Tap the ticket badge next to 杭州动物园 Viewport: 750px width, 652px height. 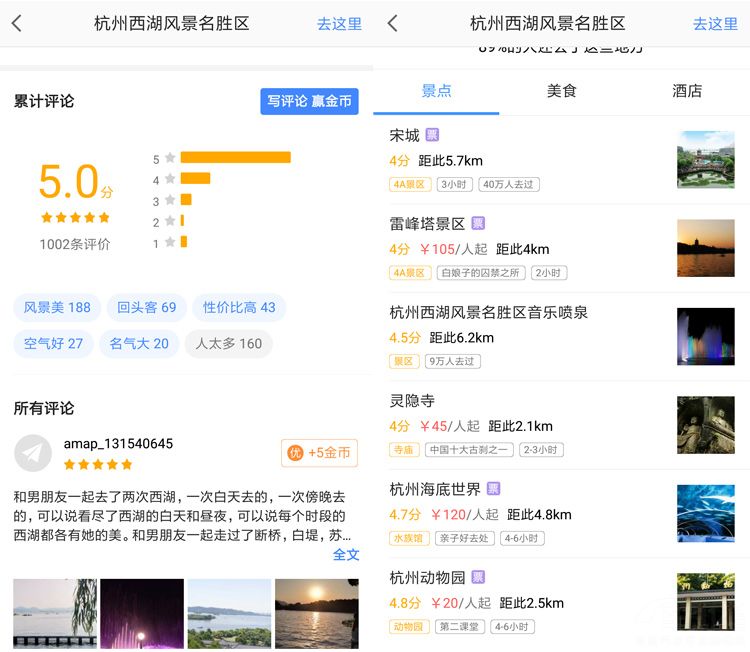[478, 577]
